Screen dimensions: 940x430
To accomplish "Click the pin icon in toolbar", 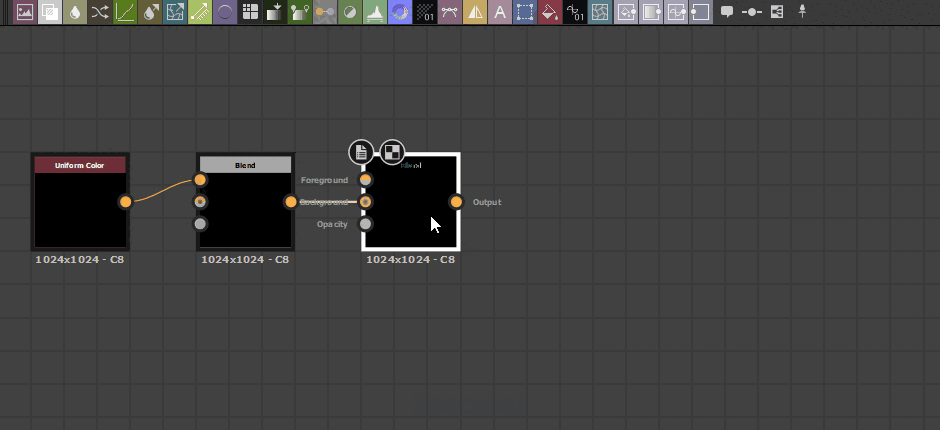I will click(801, 13).
